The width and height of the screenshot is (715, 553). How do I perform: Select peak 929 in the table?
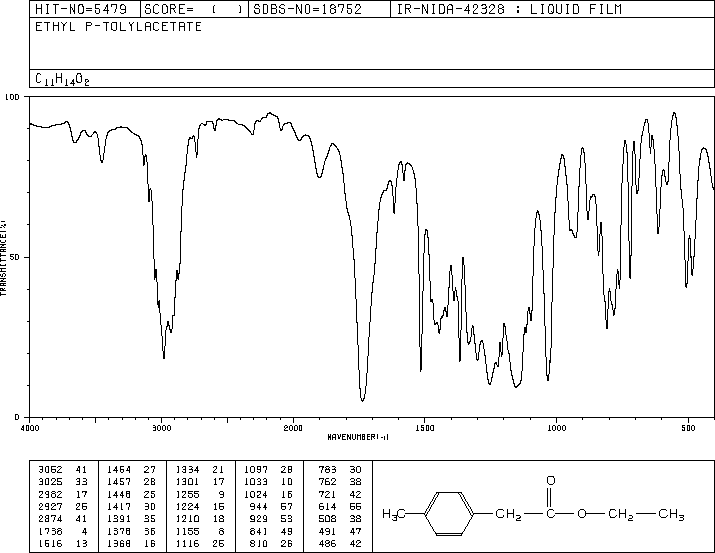point(259,519)
